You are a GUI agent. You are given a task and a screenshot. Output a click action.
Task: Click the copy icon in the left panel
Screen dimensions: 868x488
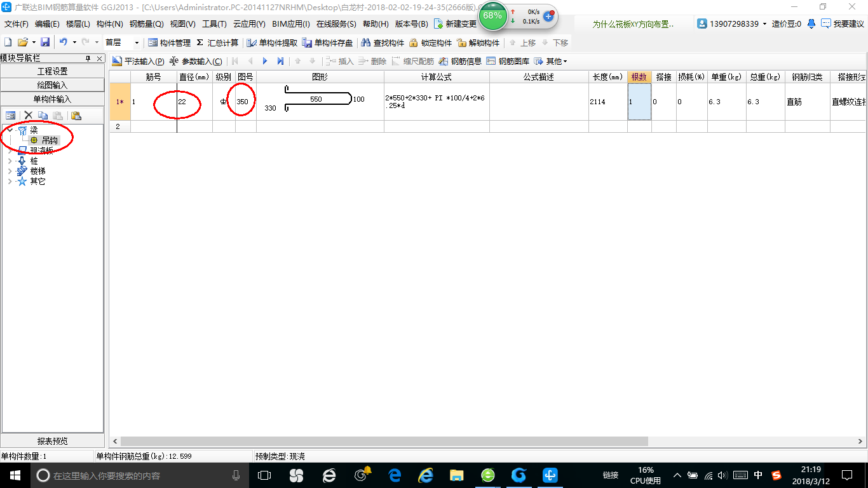pyautogui.click(x=43, y=116)
